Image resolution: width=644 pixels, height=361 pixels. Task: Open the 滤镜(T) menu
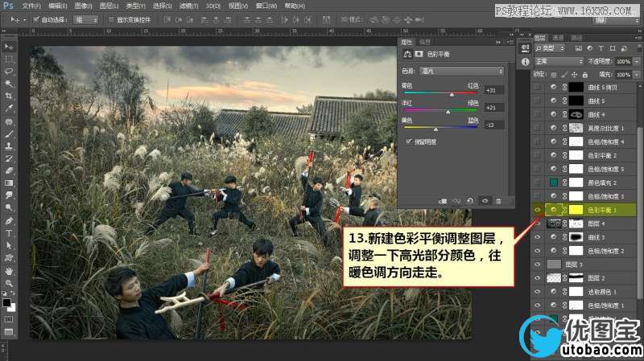[x=188, y=6]
